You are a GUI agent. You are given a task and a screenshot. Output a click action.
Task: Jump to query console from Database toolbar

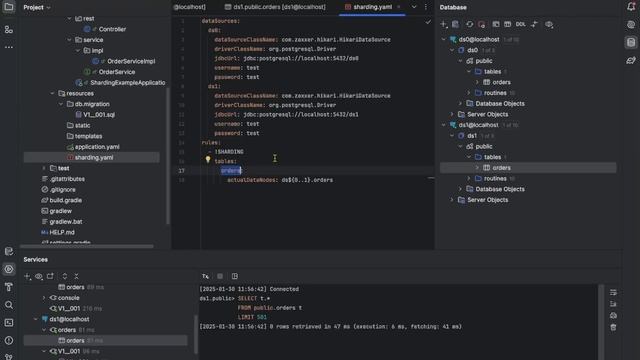pos(496,24)
